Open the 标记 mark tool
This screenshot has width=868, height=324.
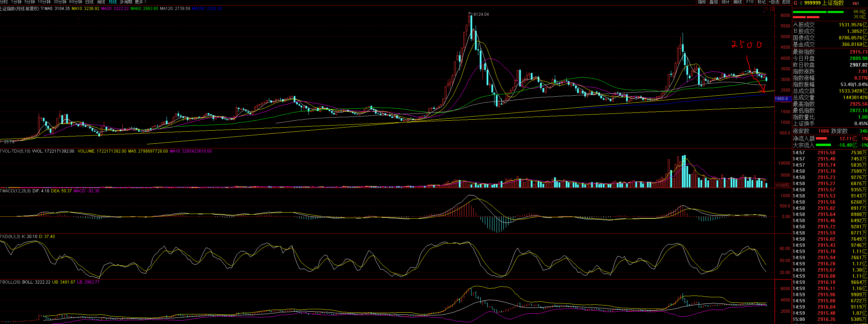(761, 2)
